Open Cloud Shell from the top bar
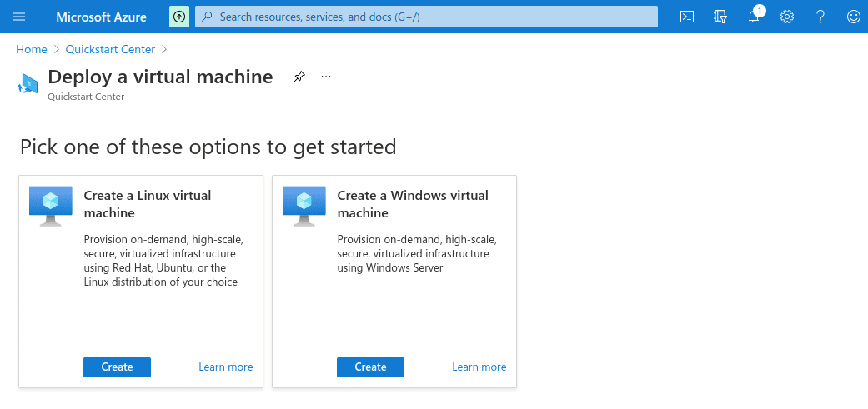Viewport: 868px width, 409px height. (686, 17)
